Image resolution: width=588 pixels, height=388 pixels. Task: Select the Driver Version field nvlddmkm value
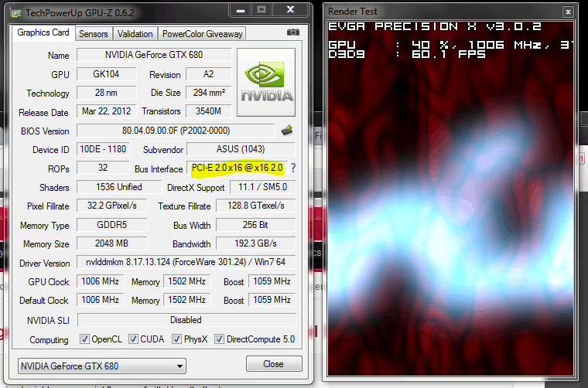click(186, 262)
